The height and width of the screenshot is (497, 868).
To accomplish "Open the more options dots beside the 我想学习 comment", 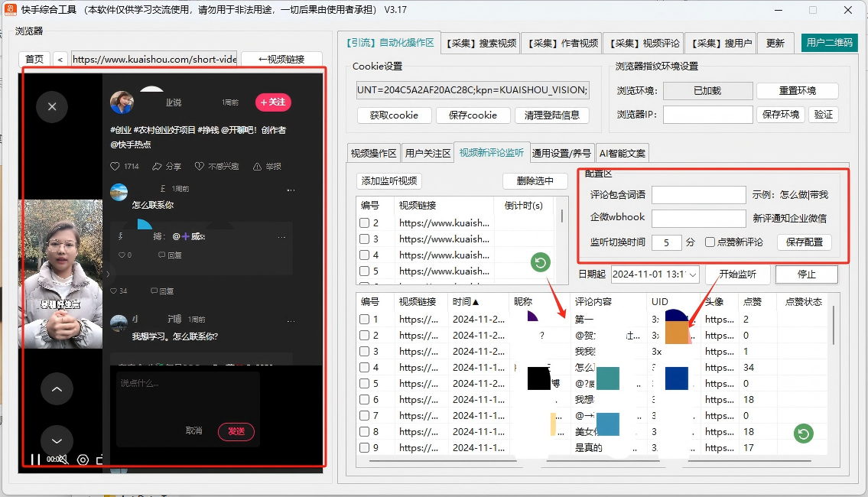I will click(x=291, y=320).
